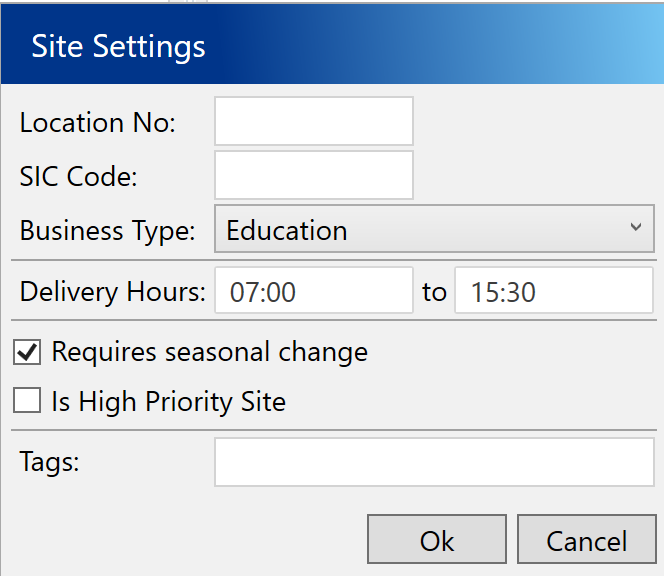Click into the Tags input field

tap(434, 462)
